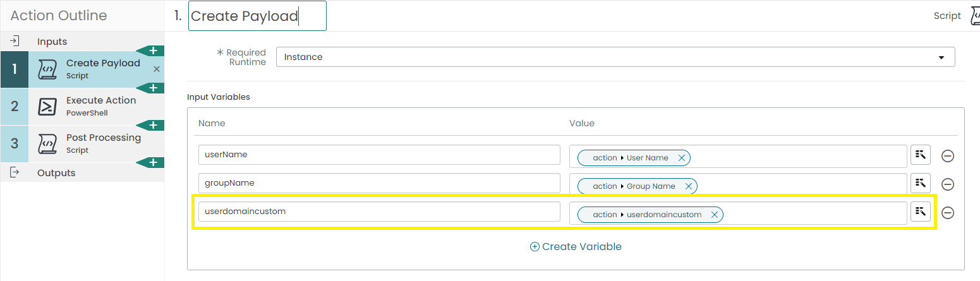Open data pill picker for groupName value
980x281 pixels.
click(x=921, y=184)
